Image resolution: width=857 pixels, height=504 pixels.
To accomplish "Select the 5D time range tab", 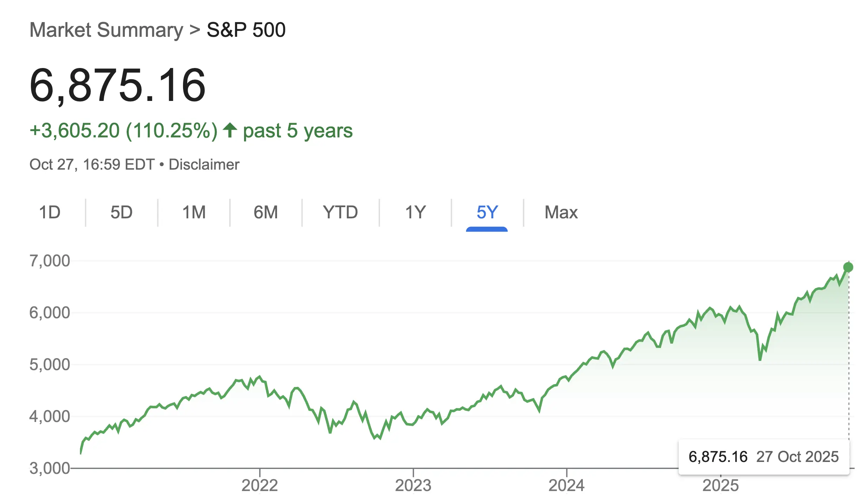I will tap(121, 212).
